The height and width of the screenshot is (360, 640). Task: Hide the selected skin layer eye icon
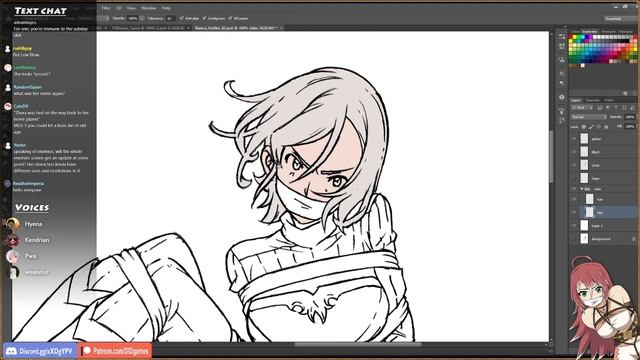574,212
